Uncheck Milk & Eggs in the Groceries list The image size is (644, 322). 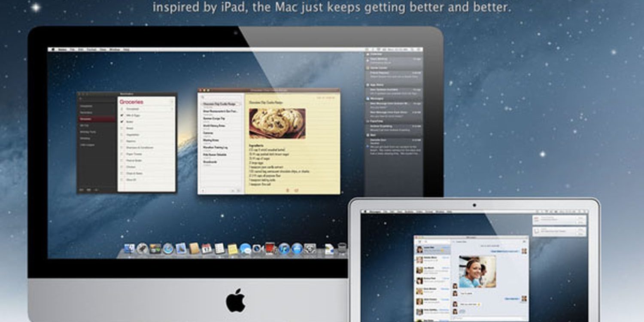122,115
